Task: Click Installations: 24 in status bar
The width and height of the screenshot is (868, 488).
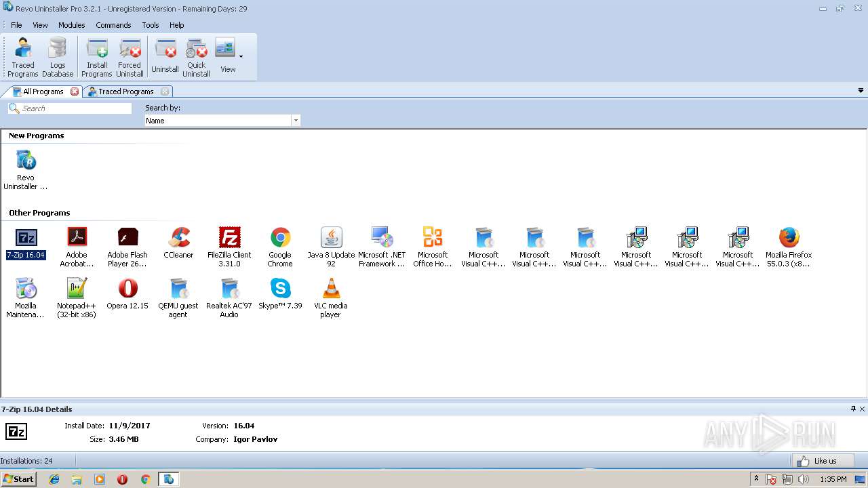Action: point(26,461)
